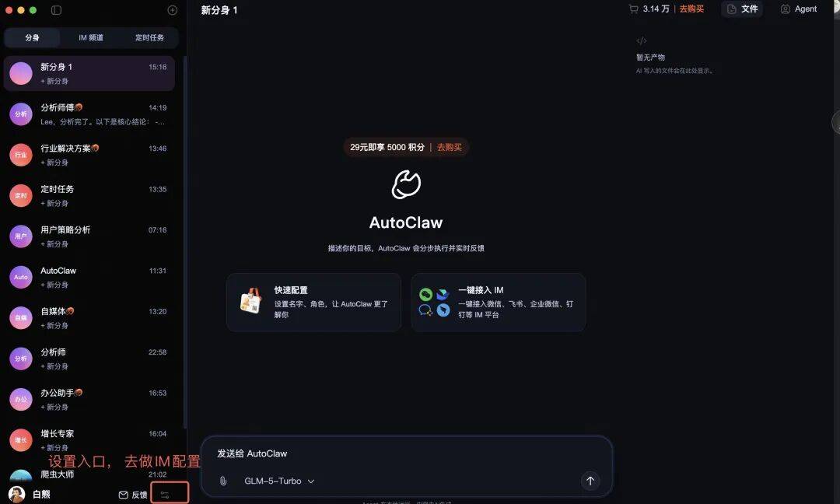Switch to the IM 频道 tab
This screenshot has width=840, height=504.
(90, 37)
